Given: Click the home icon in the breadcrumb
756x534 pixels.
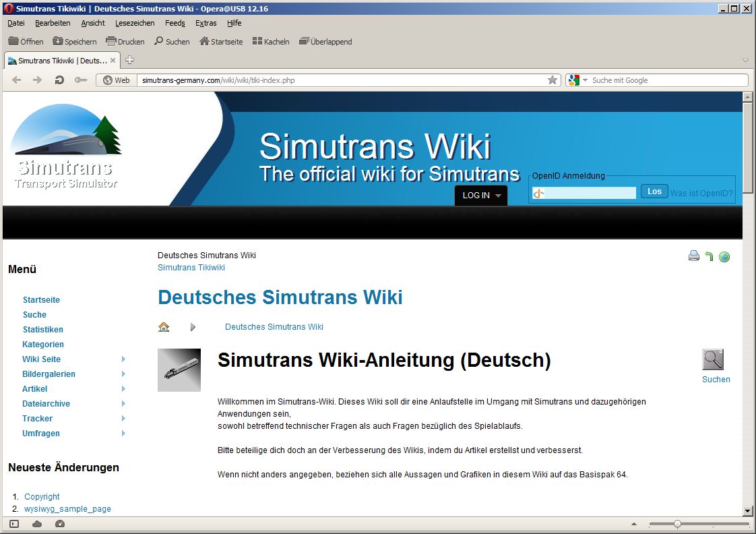Looking at the screenshot, I should tap(164, 327).
